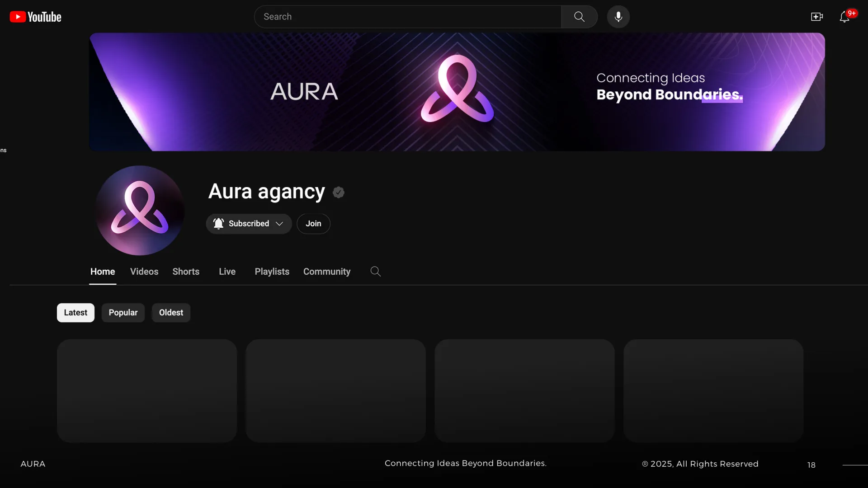868x488 pixels.
Task: Click the bell icon in Subscribed button
Action: (x=218, y=223)
